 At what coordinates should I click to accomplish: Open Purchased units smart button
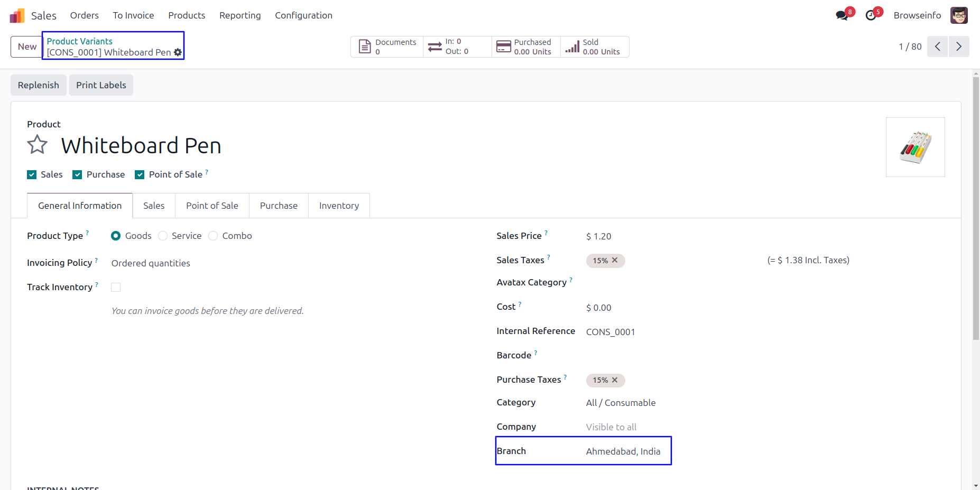click(x=525, y=47)
